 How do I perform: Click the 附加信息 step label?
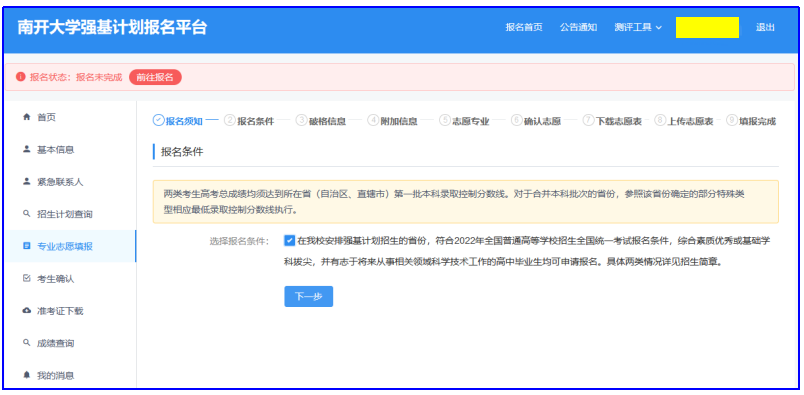[398, 122]
